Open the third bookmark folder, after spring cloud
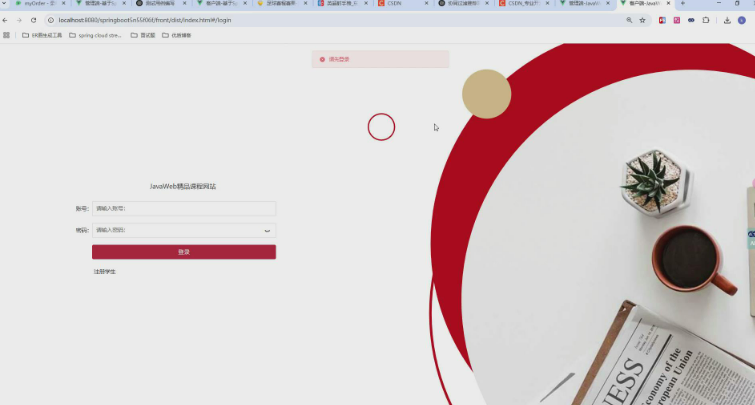Viewport: 755px width, 405px height. click(143, 35)
